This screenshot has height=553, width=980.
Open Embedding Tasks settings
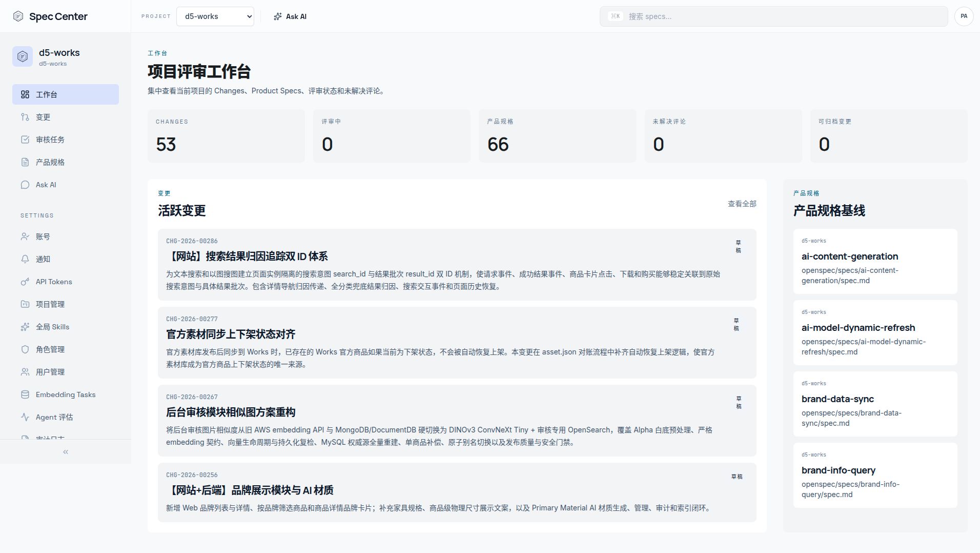coord(66,394)
